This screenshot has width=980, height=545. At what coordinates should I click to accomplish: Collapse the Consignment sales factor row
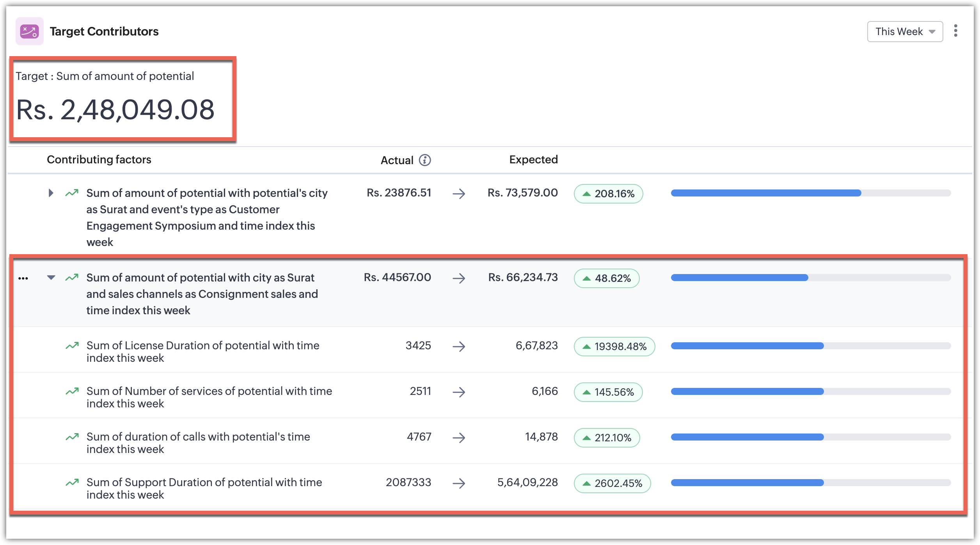coord(51,278)
